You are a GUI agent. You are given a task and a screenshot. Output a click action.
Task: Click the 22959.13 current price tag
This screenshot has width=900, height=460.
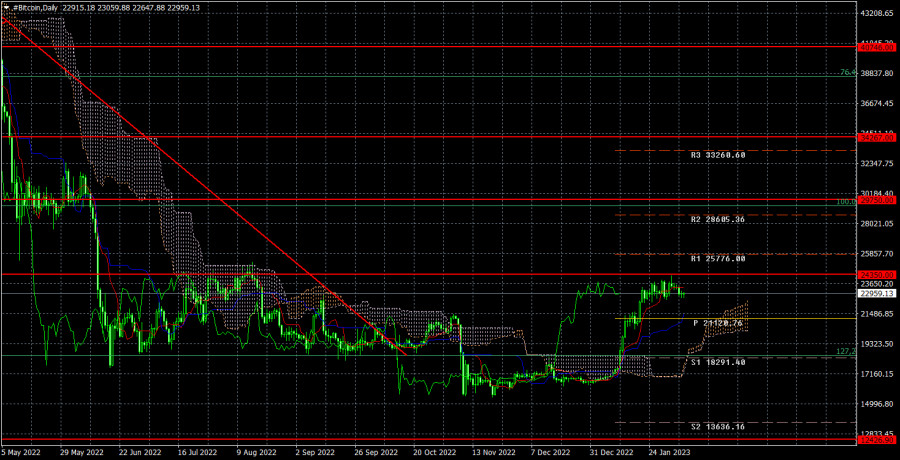click(x=878, y=294)
